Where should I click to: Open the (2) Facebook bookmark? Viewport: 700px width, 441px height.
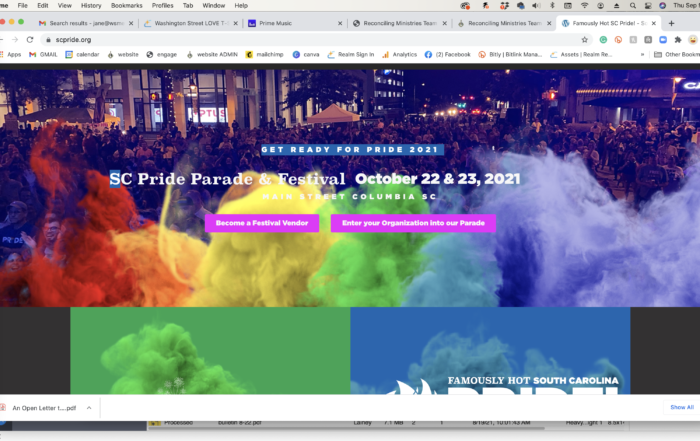tap(447, 54)
